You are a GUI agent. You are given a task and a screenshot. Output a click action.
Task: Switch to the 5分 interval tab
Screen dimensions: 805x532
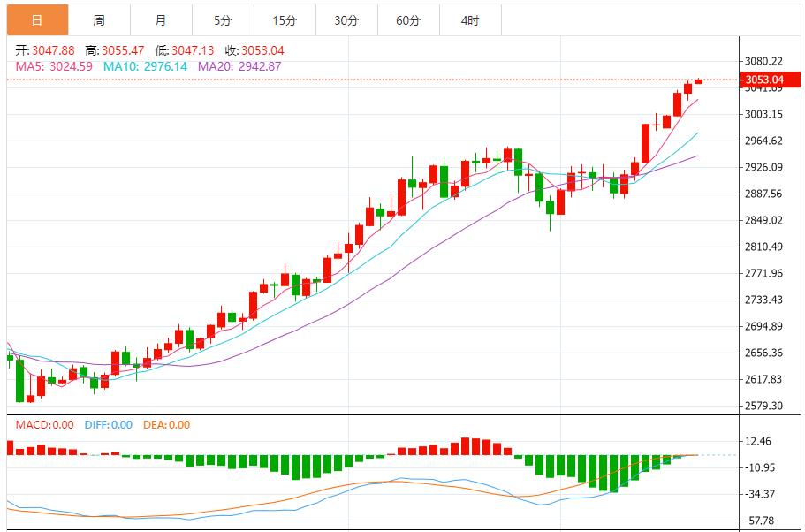[223, 19]
